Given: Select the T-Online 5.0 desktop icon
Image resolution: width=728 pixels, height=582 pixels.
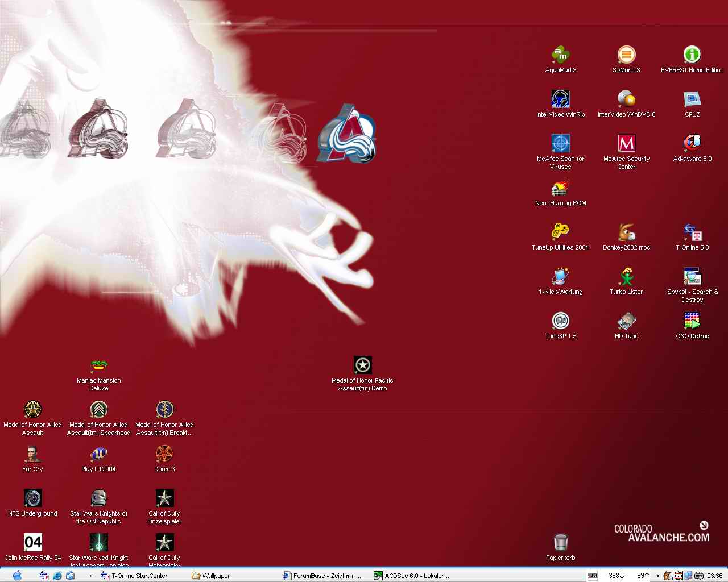Looking at the screenshot, I should (692, 232).
